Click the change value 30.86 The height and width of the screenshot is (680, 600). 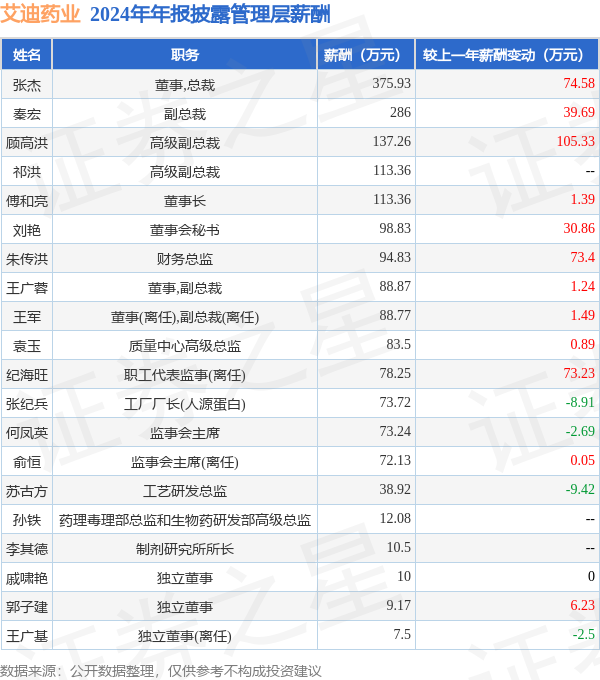point(579,228)
